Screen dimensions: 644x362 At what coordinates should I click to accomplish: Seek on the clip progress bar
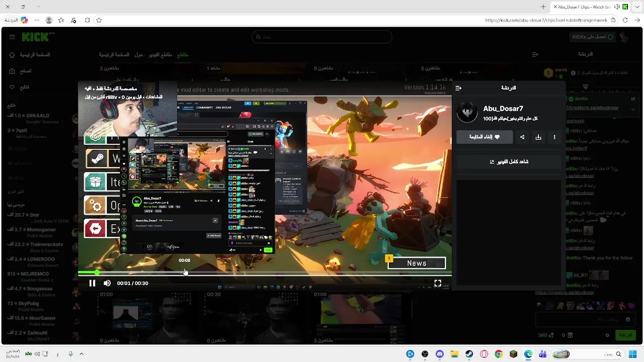[x=265, y=273]
